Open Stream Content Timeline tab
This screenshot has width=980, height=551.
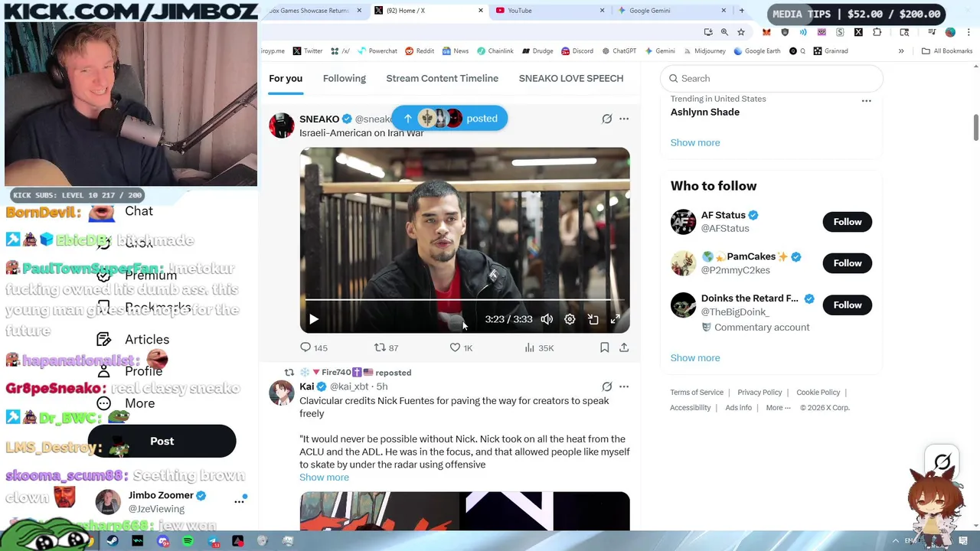(443, 78)
